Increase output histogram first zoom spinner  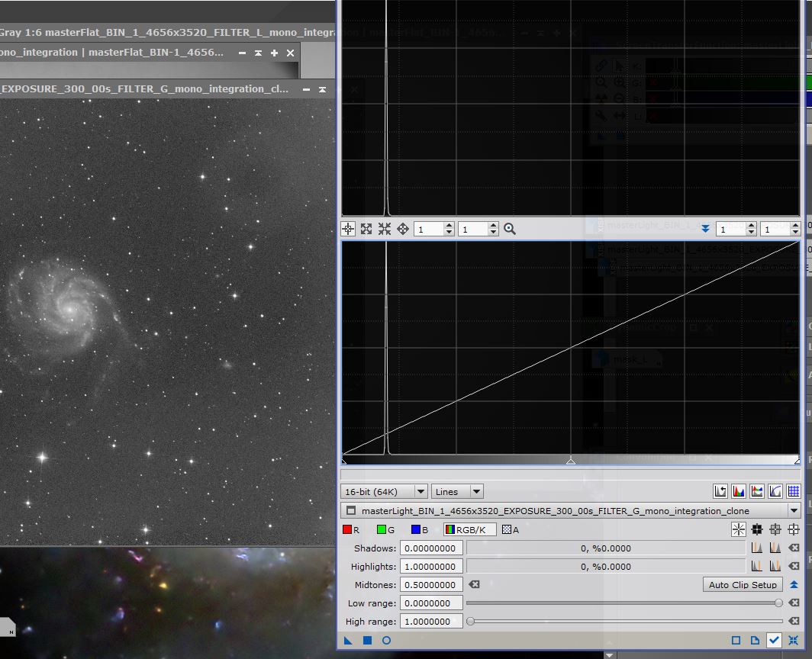tap(752, 226)
